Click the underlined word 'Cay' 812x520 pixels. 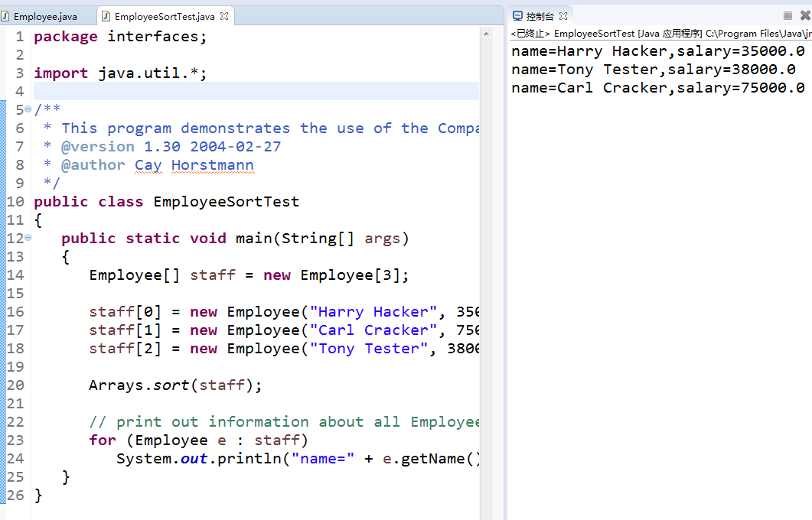click(x=148, y=165)
